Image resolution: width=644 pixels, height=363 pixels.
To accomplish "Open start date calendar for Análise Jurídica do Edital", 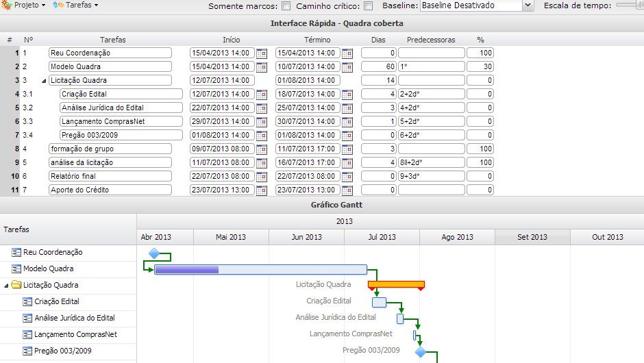I will [x=262, y=108].
